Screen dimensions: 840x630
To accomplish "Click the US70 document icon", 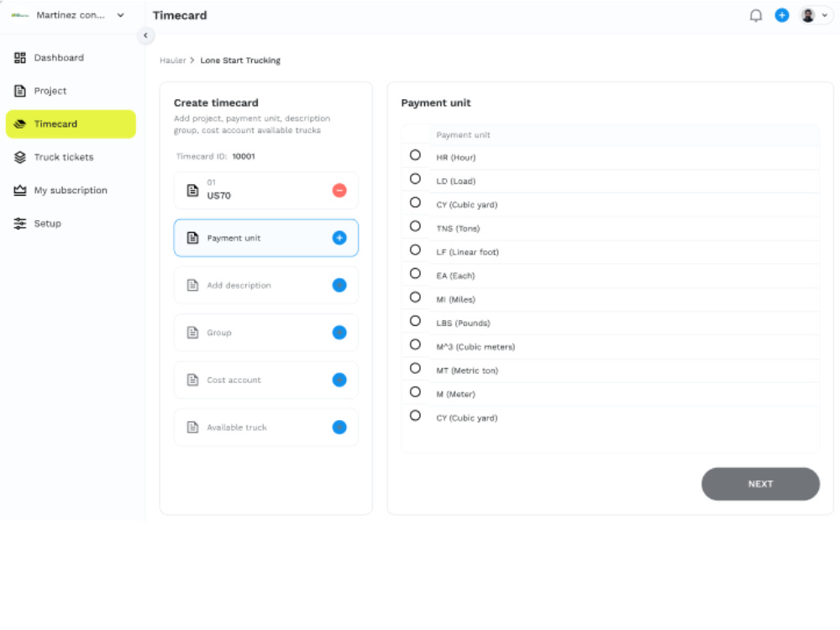I will [x=192, y=190].
